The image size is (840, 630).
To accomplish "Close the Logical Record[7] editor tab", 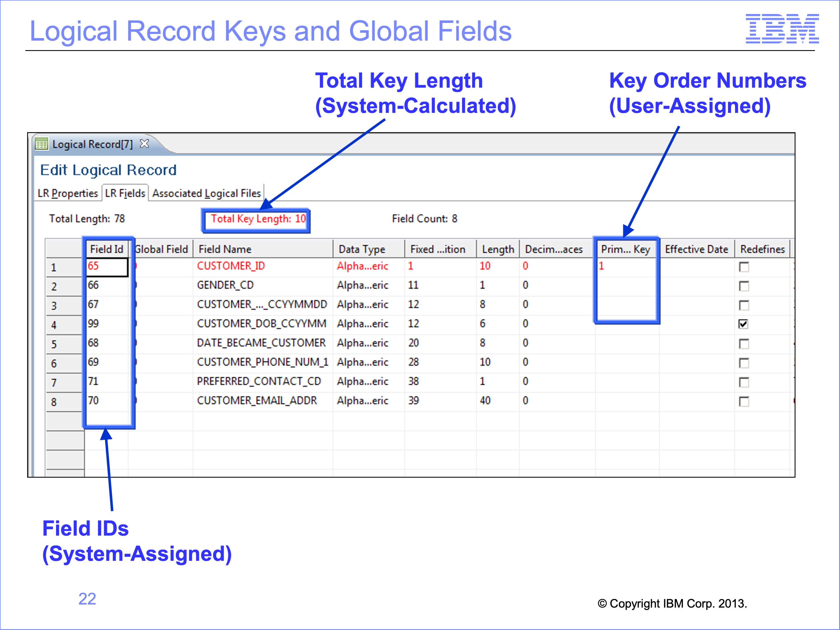I will 144,144.
